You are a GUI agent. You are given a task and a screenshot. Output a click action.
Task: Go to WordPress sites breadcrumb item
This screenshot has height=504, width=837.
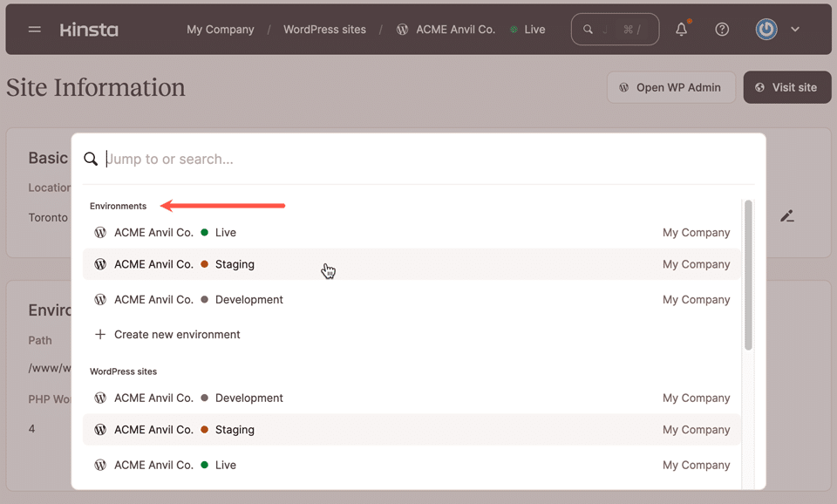(x=324, y=29)
